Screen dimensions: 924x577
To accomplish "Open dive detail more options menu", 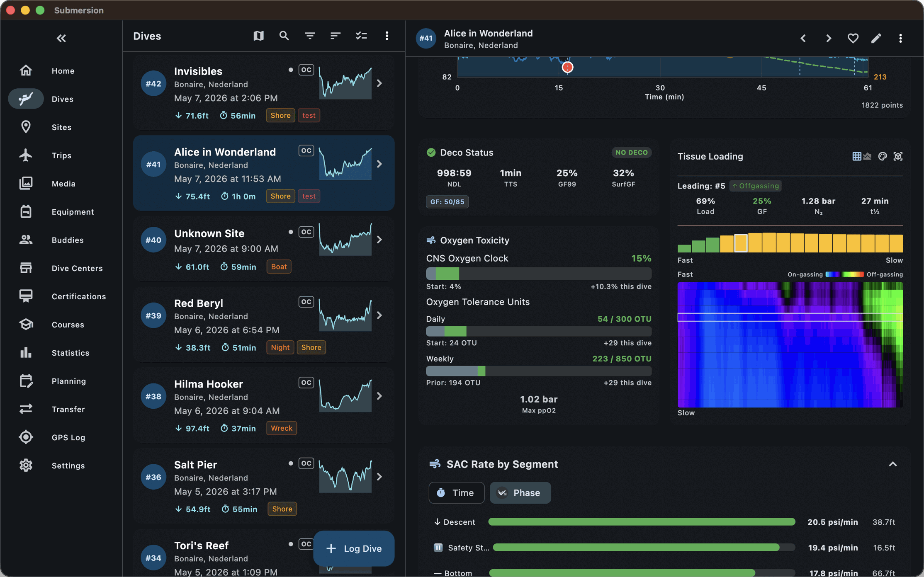I will tap(900, 39).
